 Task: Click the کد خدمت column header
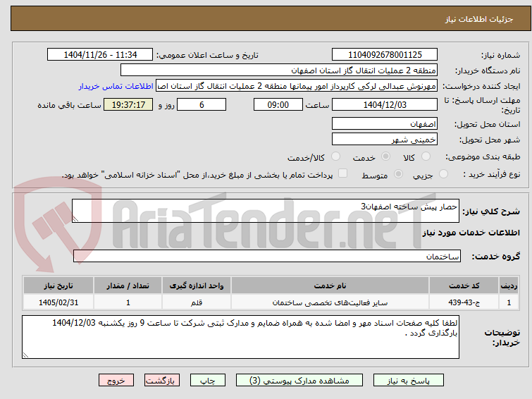[x=464, y=286]
